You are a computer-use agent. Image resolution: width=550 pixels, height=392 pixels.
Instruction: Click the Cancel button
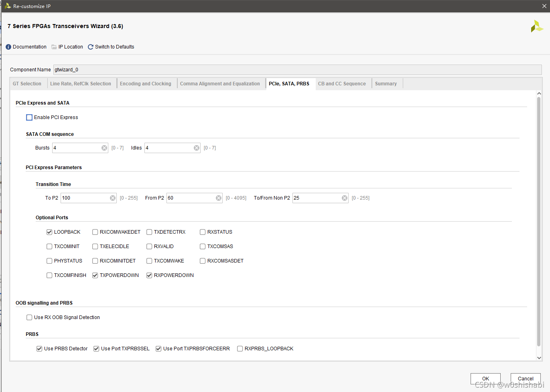(526, 378)
